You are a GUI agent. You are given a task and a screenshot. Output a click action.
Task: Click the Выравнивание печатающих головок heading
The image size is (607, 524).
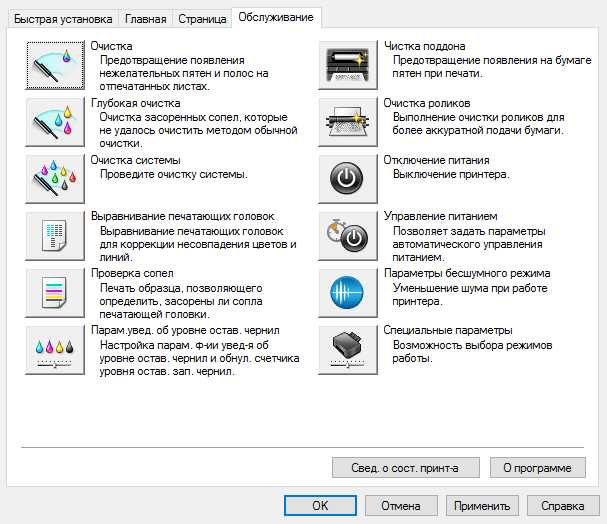[183, 216]
